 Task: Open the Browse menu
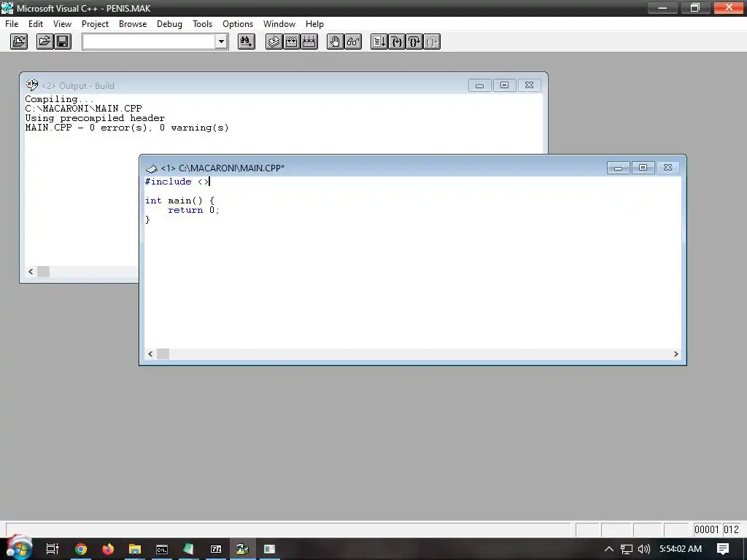[133, 24]
